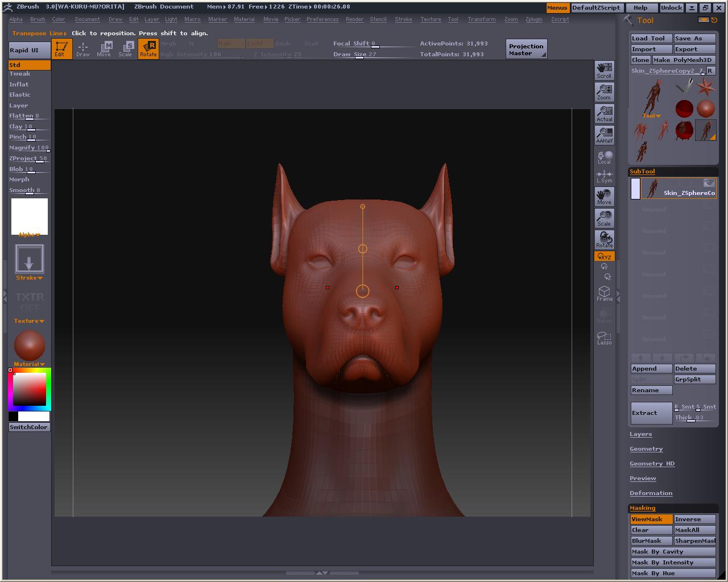Select the Skin_ZSphereCopy subtool entry
This screenshot has width=728, height=582.
coord(678,189)
